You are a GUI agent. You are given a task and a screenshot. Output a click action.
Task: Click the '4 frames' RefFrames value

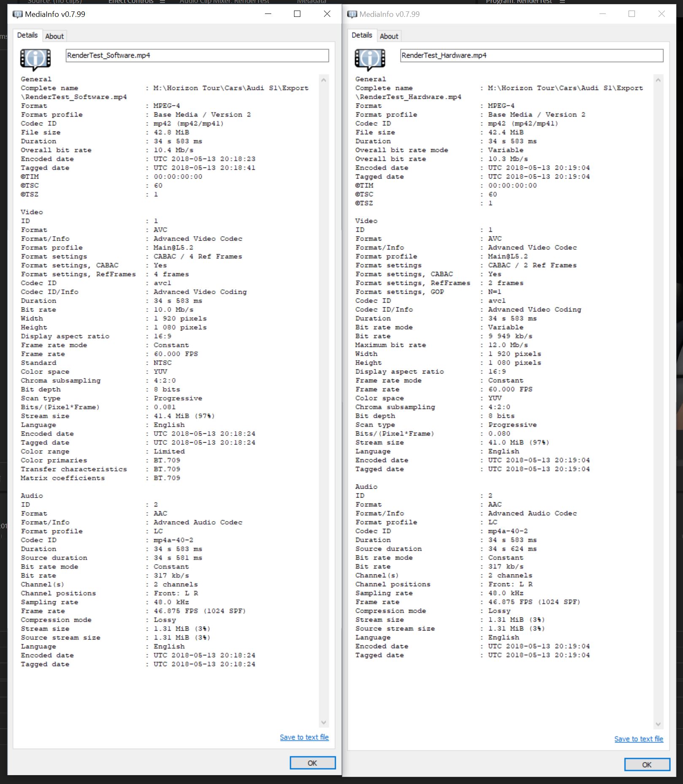point(171,274)
